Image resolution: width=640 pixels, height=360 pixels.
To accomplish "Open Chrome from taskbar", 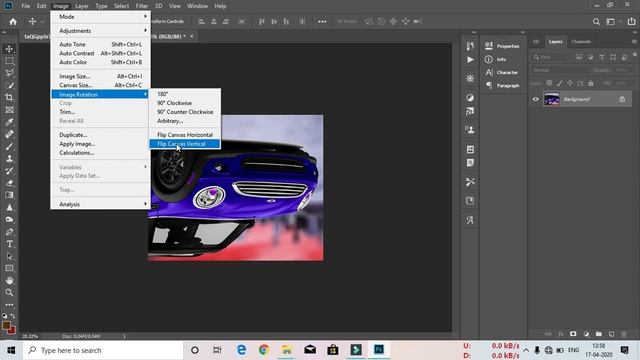I will [x=264, y=350].
